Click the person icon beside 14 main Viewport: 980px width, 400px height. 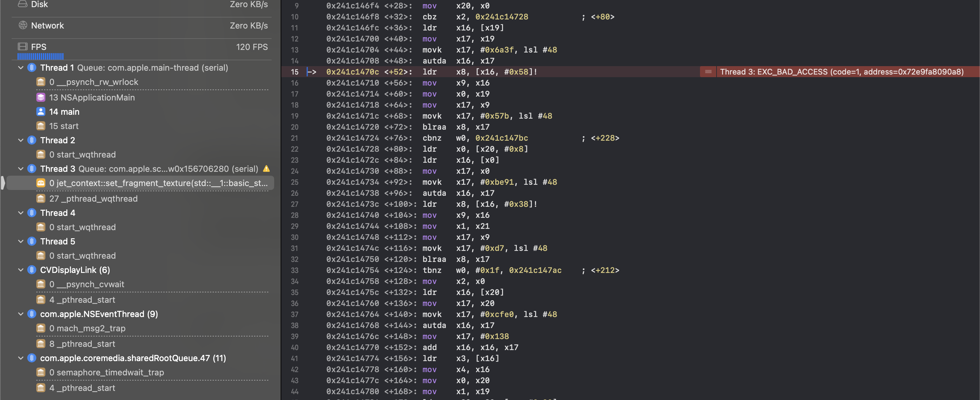pos(41,112)
